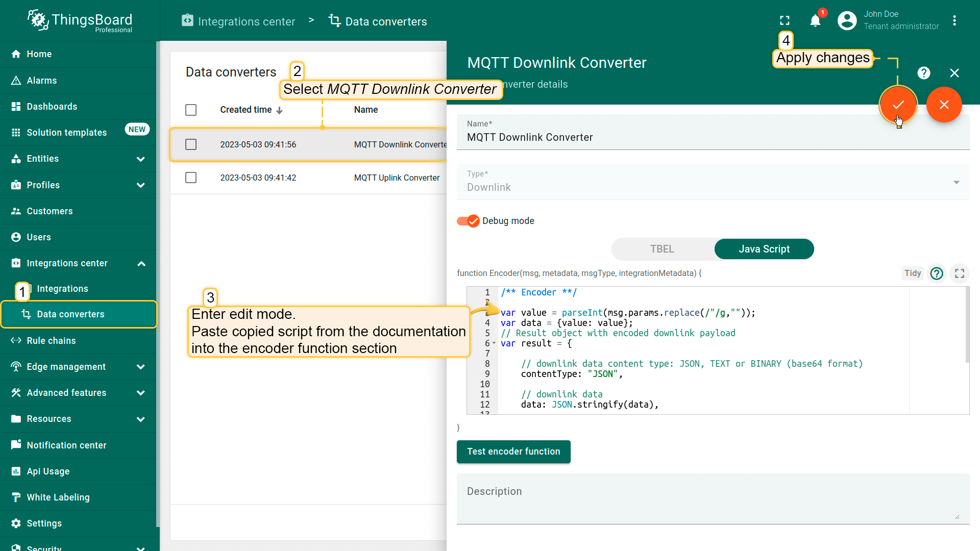Check the MQTT Uplink Converter row checkbox
Viewport: 980px width, 551px height.
click(x=191, y=178)
